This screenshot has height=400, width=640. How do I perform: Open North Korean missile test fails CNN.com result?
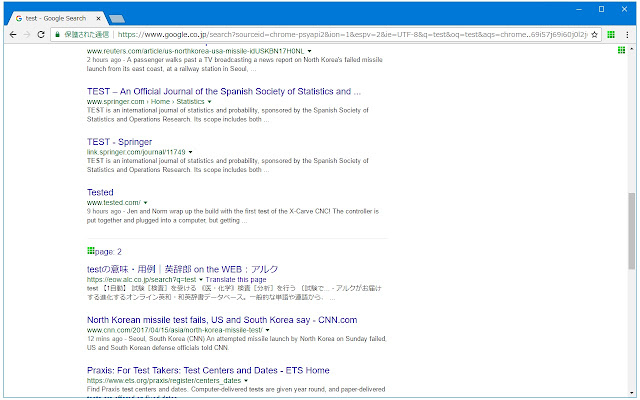(222, 320)
